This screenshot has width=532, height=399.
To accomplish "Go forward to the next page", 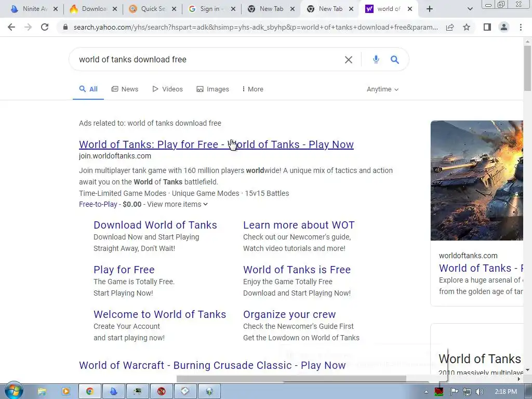I will point(28,27).
